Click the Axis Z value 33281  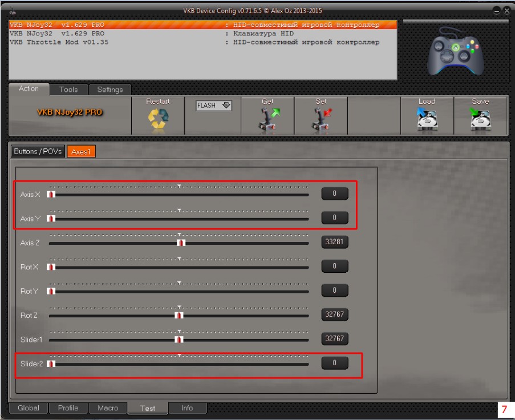pos(335,242)
